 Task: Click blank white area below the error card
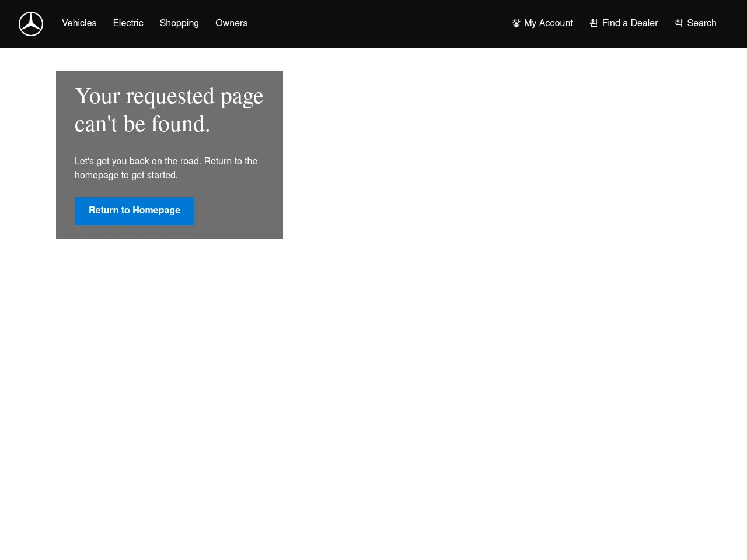point(169,350)
